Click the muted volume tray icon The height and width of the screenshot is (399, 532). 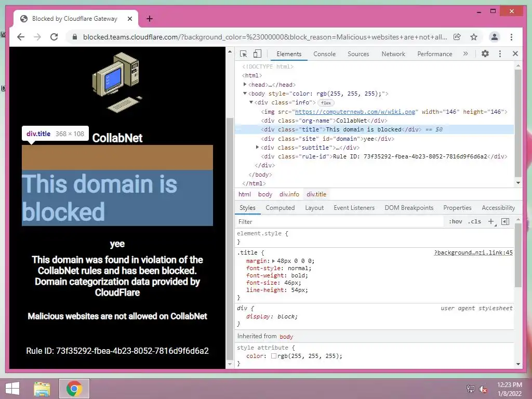483,389
